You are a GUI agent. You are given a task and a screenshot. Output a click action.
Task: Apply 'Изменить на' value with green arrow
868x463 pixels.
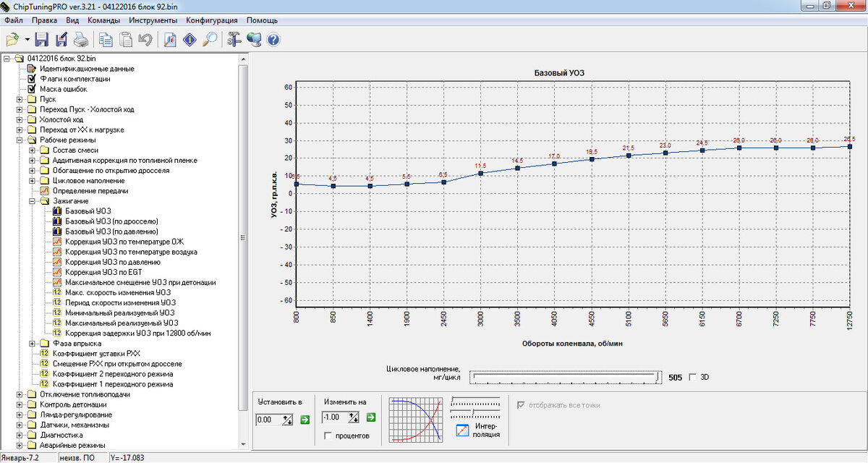click(371, 417)
